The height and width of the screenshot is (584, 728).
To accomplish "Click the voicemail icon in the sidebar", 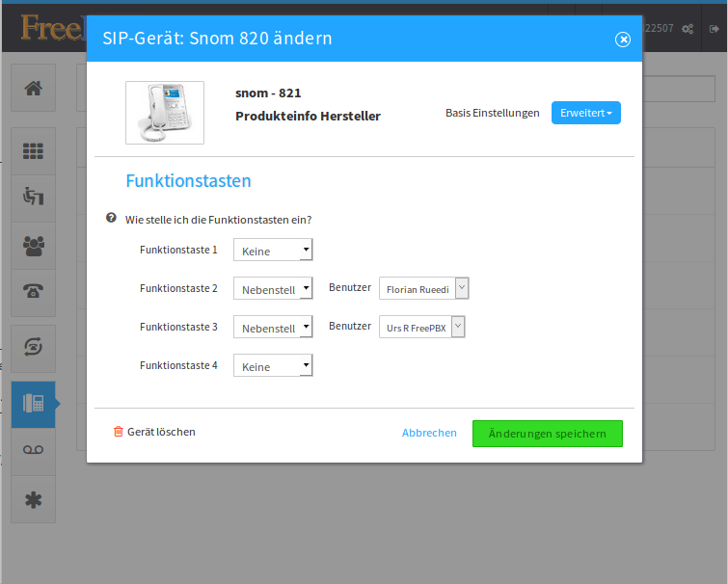I will pyautogui.click(x=33, y=450).
